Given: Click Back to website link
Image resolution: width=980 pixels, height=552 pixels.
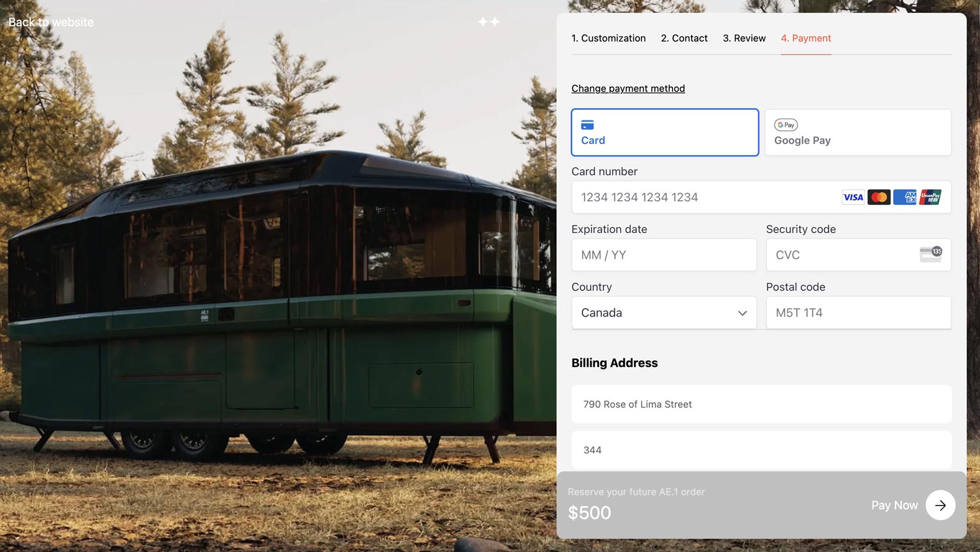Looking at the screenshot, I should (x=51, y=22).
